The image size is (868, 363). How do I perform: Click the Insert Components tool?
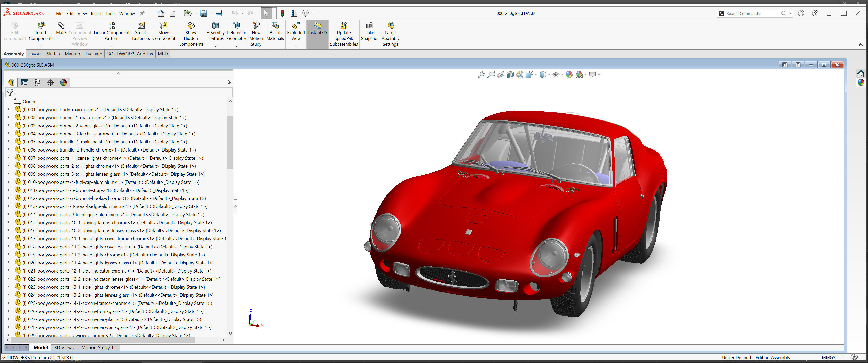pyautogui.click(x=41, y=32)
